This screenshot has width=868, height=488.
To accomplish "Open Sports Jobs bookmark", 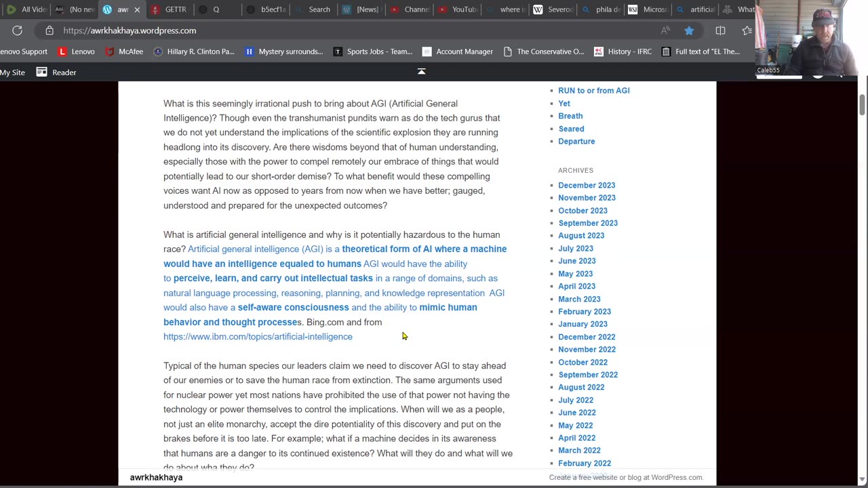I will tap(372, 52).
